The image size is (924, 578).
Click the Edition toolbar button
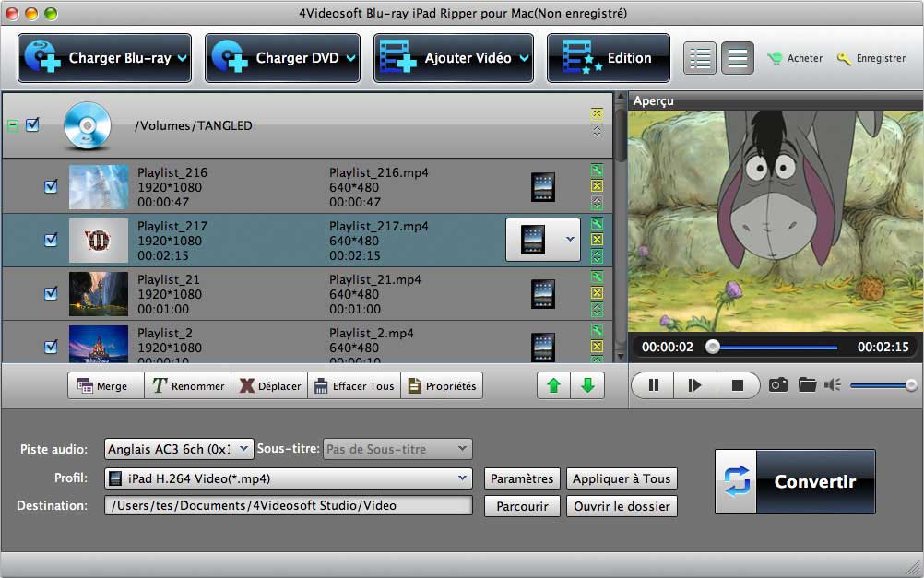[608, 58]
